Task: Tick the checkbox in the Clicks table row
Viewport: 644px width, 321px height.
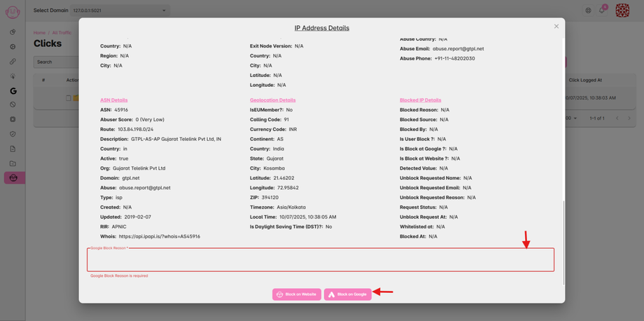Action: (69, 98)
